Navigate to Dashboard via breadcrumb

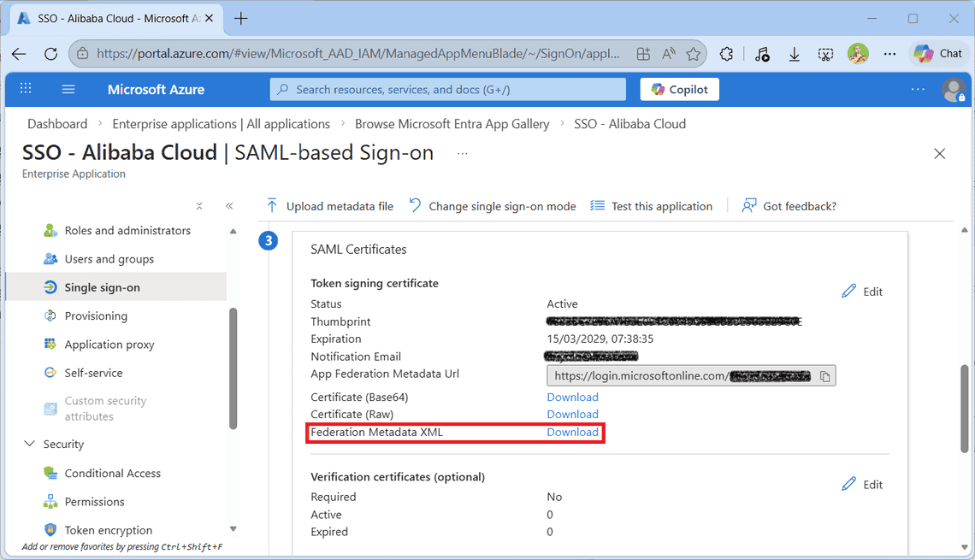pyautogui.click(x=57, y=123)
